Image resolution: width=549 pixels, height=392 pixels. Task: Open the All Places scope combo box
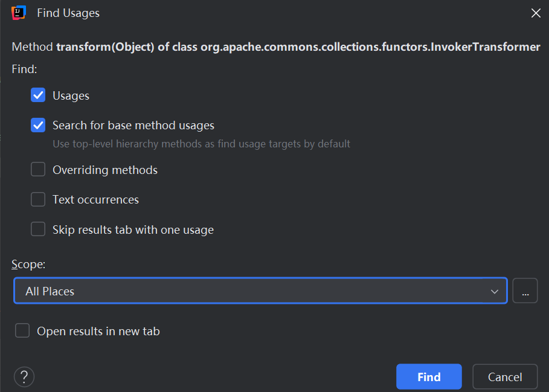click(260, 291)
